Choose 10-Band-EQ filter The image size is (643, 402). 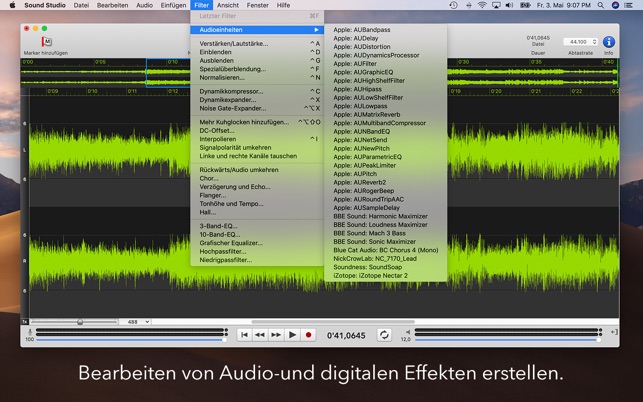click(257, 235)
